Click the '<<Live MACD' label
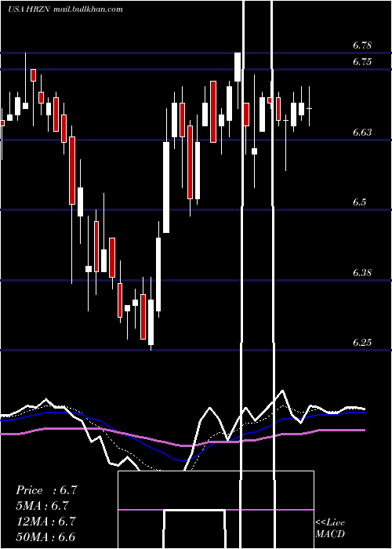This screenshot has width=392, height=549. tap(330, 529)
